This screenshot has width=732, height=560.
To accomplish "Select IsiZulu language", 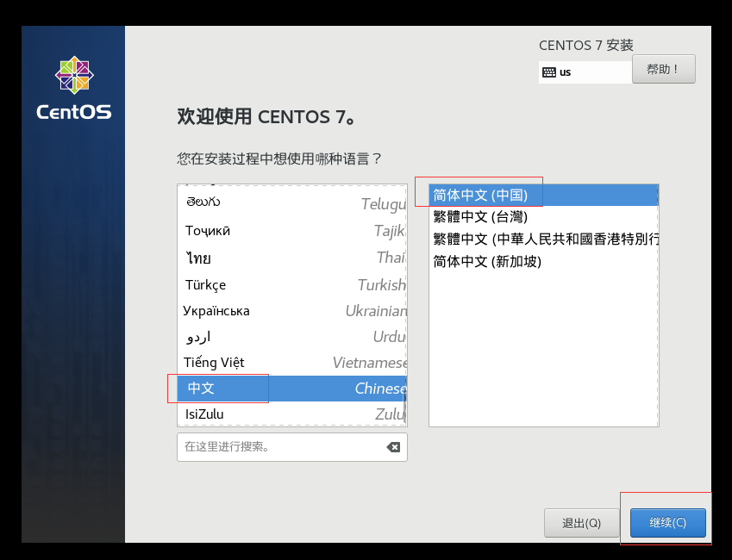I will click(x=292, y=414).
